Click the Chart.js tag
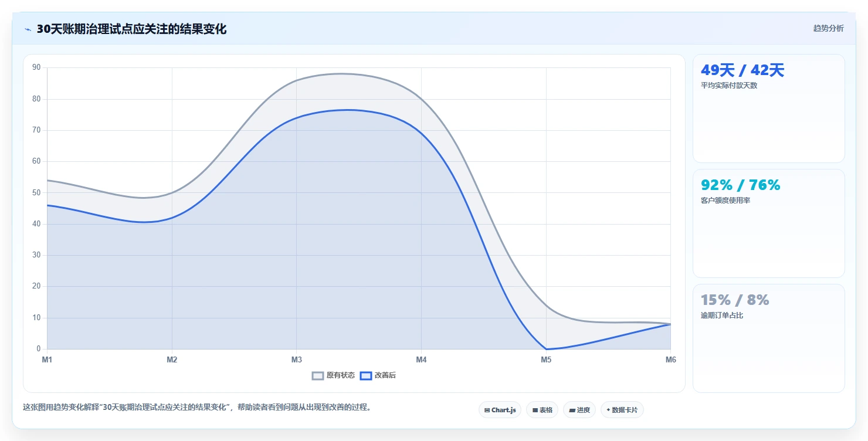The image size is (868, 441). pyautogui.click(x=500, y=410)
